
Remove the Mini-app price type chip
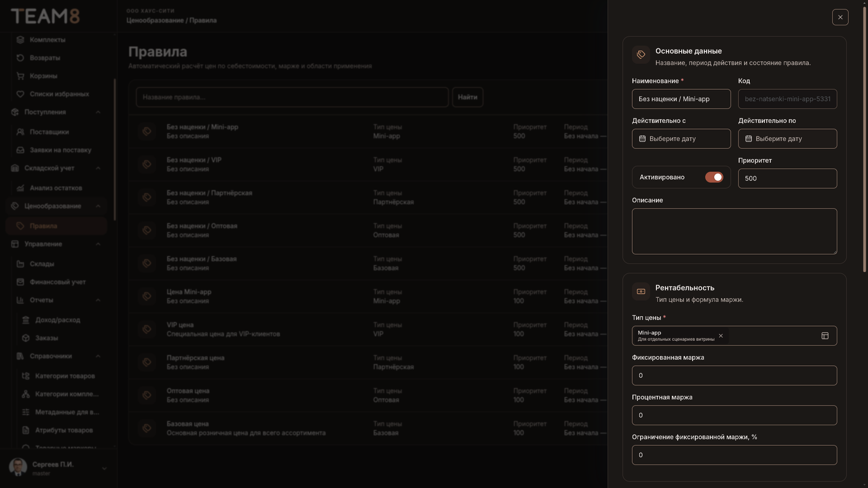(720, 336)
